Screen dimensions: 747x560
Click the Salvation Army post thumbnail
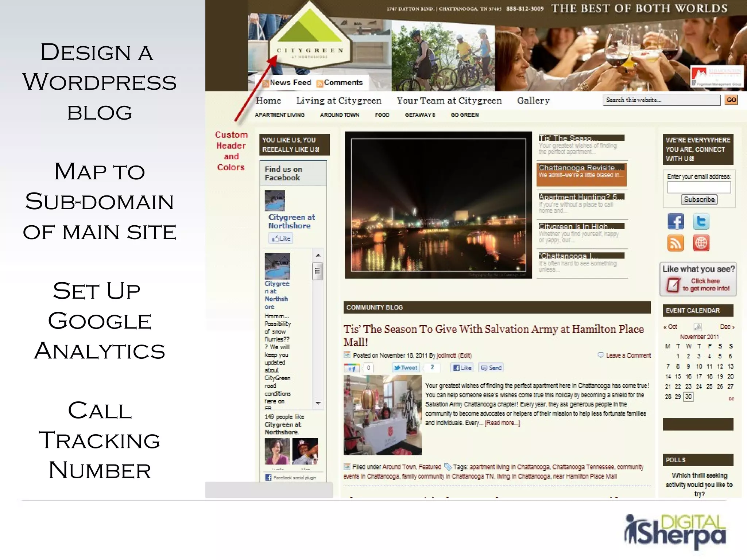coord(383,415)
